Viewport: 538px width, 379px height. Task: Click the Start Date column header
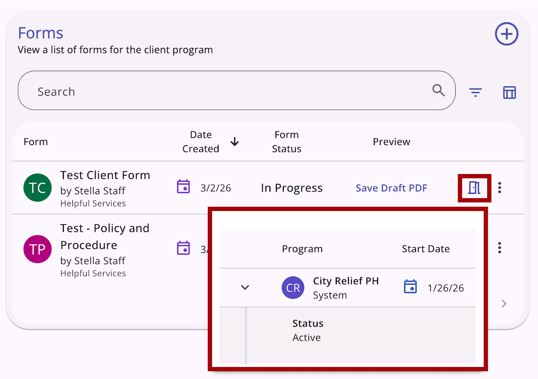point(425,249)
